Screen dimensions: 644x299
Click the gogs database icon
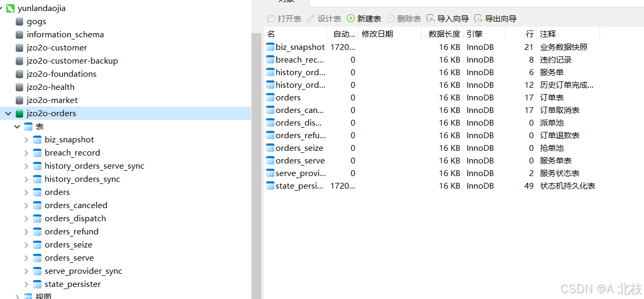coord(19,22)
